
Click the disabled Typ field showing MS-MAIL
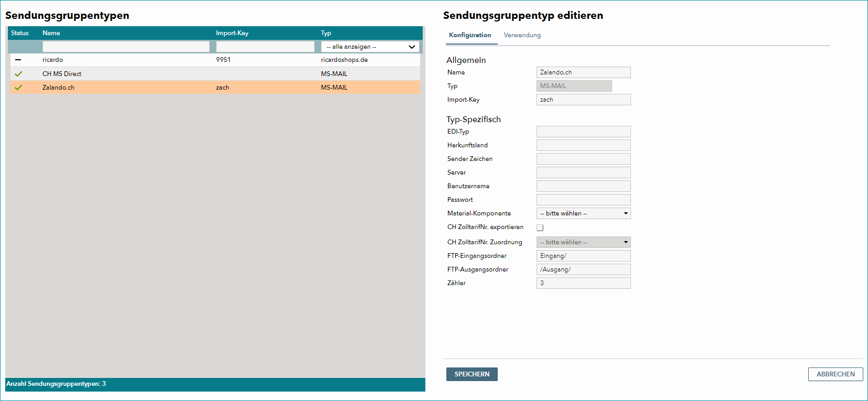574,86
